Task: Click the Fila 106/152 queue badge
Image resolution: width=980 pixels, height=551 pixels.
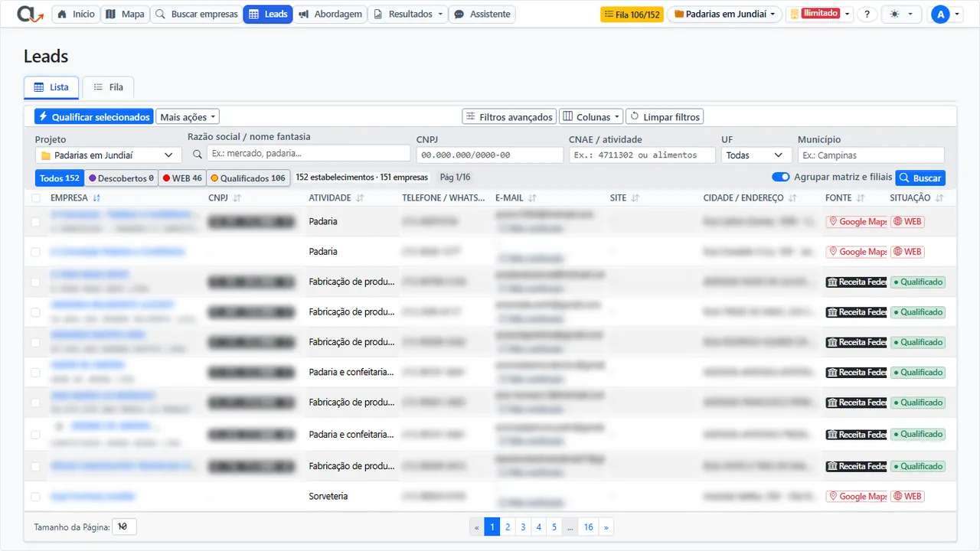Action: (x=632, y=14)
